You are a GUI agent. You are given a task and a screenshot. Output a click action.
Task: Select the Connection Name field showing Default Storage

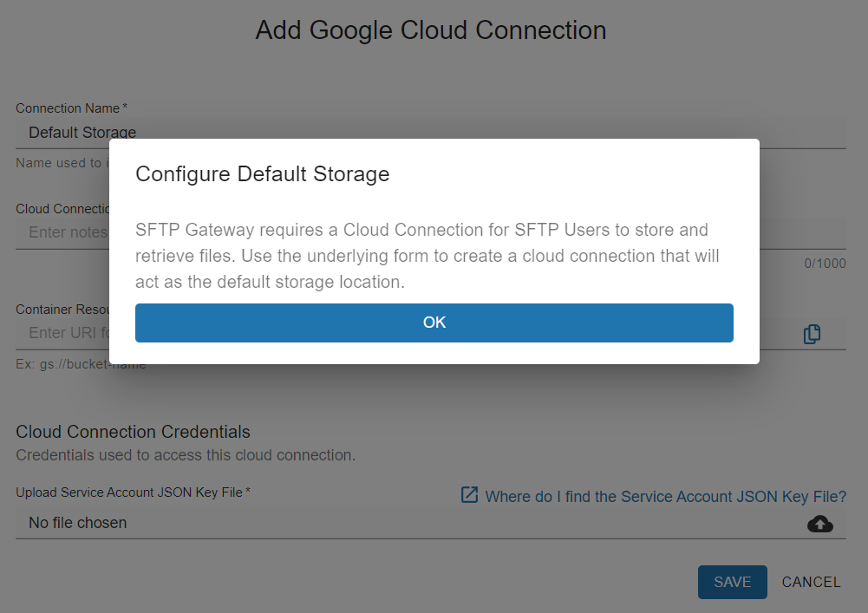(x=431, y=133)
